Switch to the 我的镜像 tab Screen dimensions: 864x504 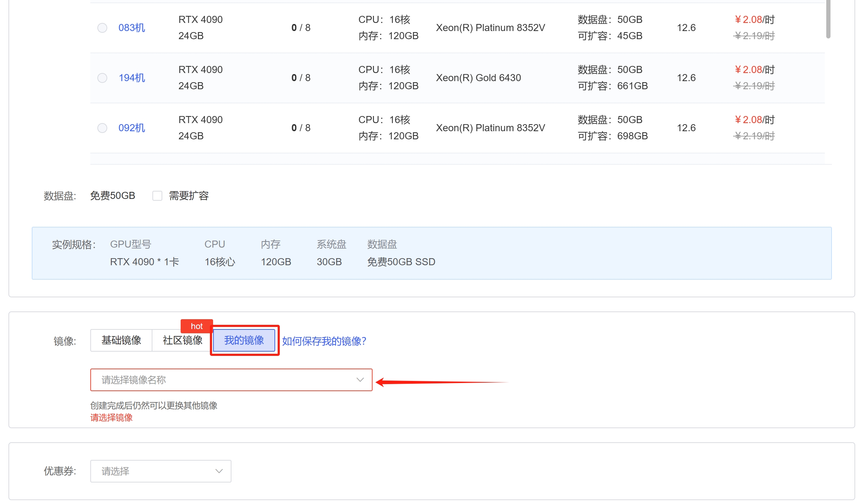coord(244,340)
